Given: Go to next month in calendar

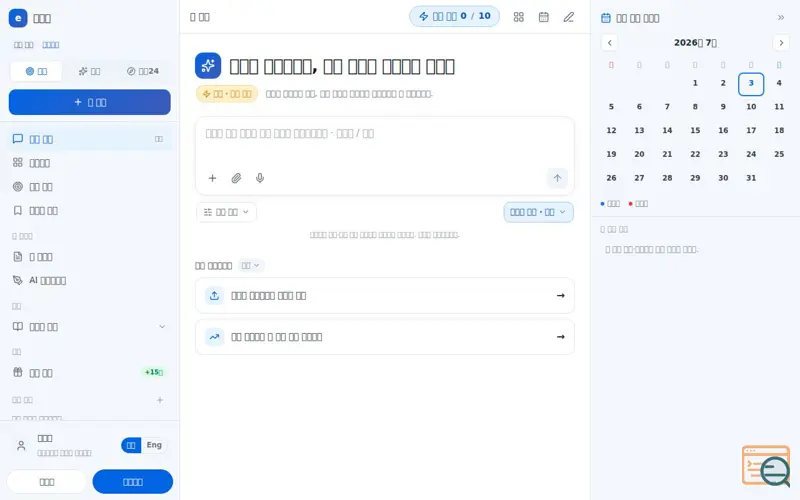Looking at the screenshot, I should point(781,43).
